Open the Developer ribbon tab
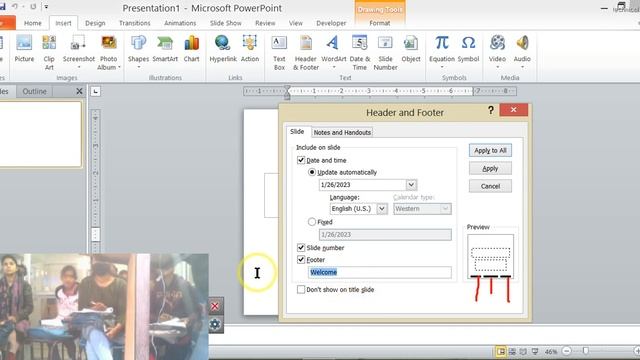Screen dimensions: 640x360 (x=331, y=23)
